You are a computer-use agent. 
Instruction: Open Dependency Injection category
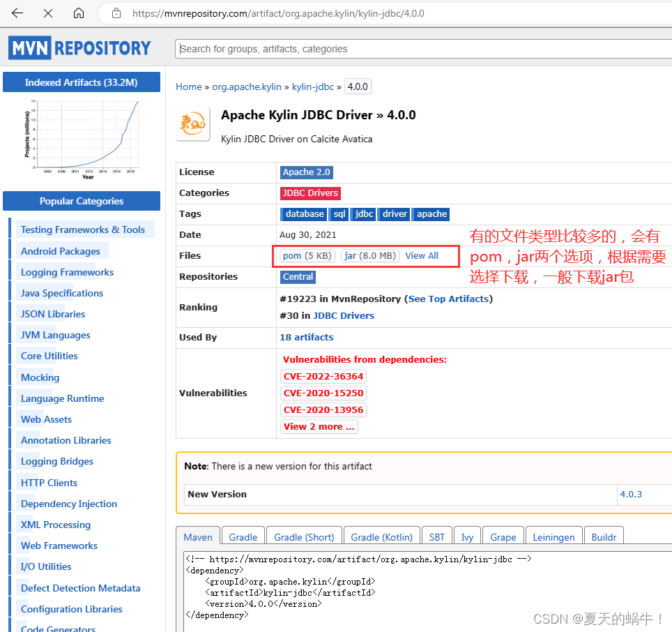[x=69, y=504]
